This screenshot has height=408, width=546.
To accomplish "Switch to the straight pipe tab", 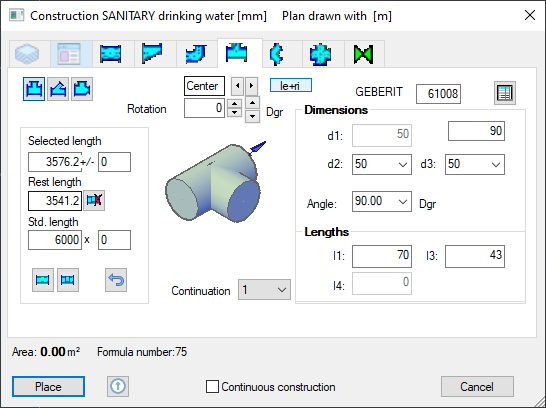I will [x=110, y=54].
